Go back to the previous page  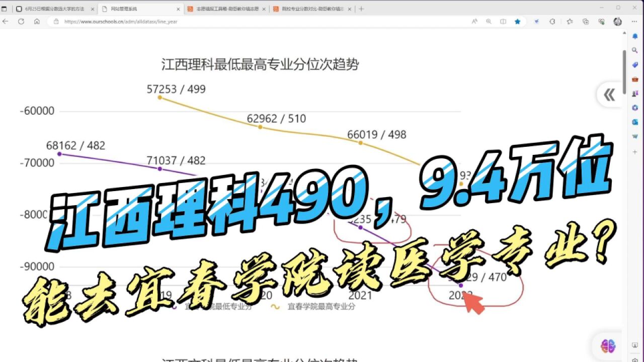click(x=6, y=22)
